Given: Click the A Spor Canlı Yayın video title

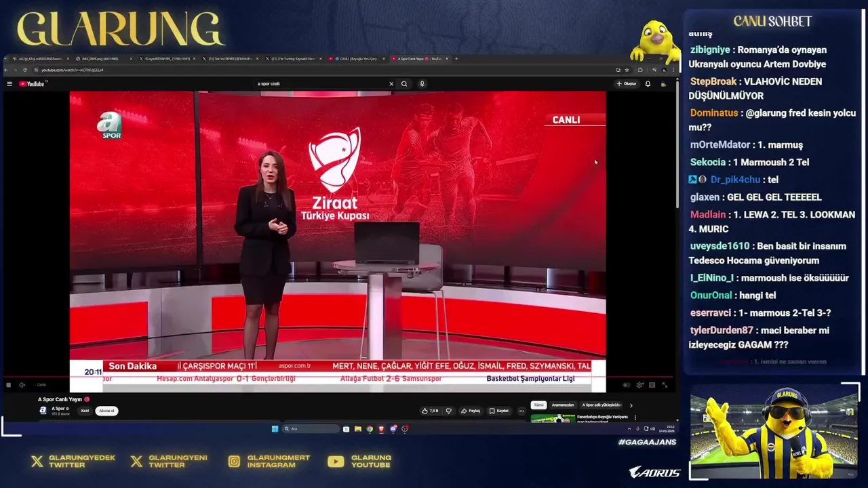Looking at the screenshot, I should point(60,399).
